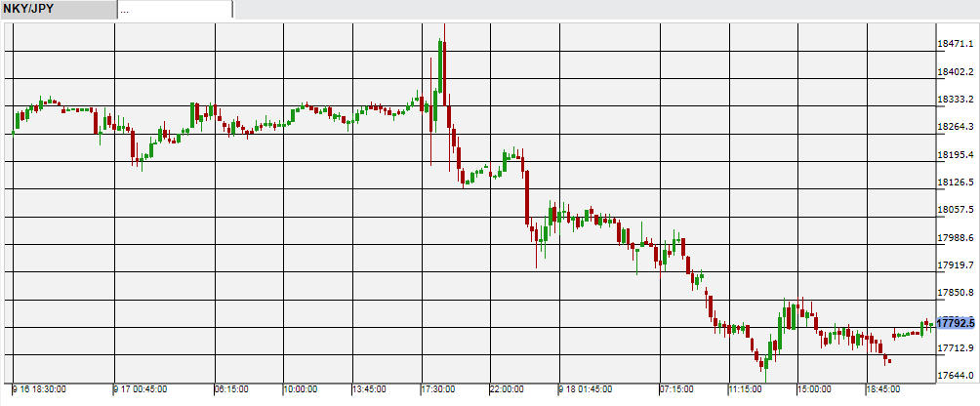This screenshot has width=980, height=406.
Task: Click the last candle beside the current price
Action: coord(929,326)
